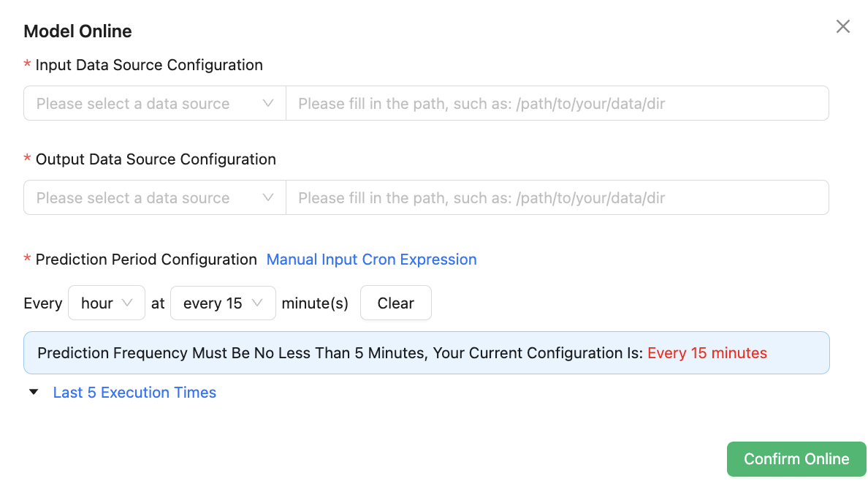Focus the input data source path field
This screenshot has height=503, width=868.
click(557, 104)
